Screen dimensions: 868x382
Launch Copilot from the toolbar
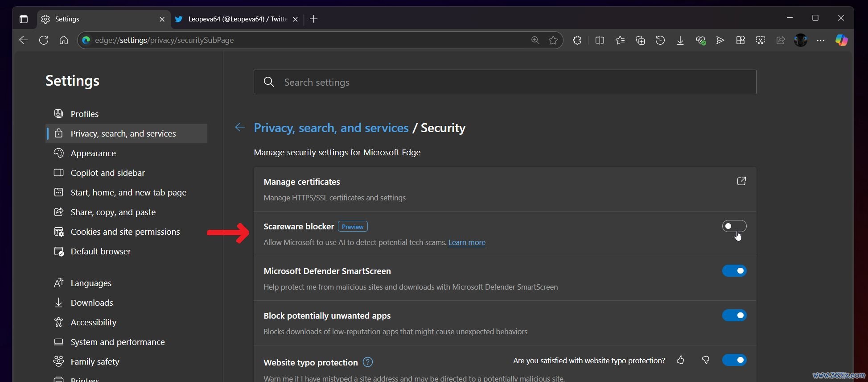pos(841,40)
